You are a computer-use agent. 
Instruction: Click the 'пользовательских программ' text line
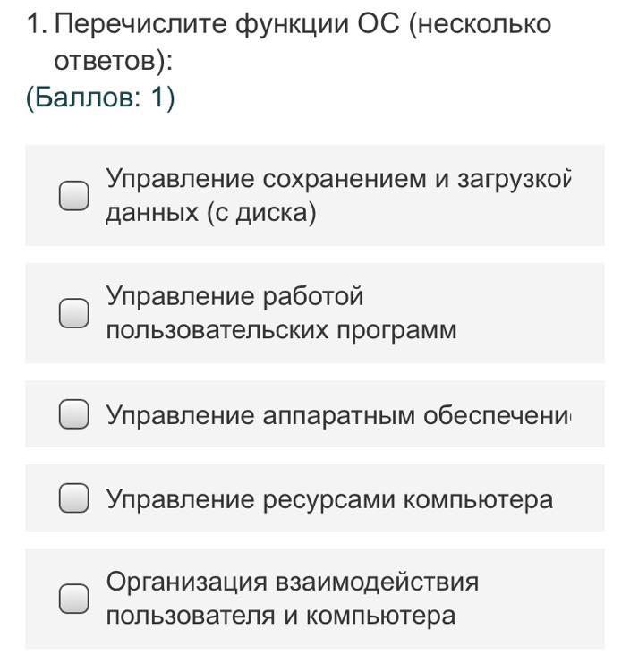(x=280, y=330)
